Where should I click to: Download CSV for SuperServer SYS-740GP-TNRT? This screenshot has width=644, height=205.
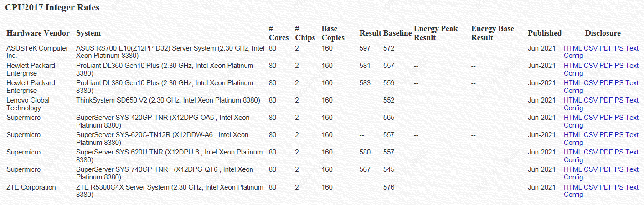[591, 169]
